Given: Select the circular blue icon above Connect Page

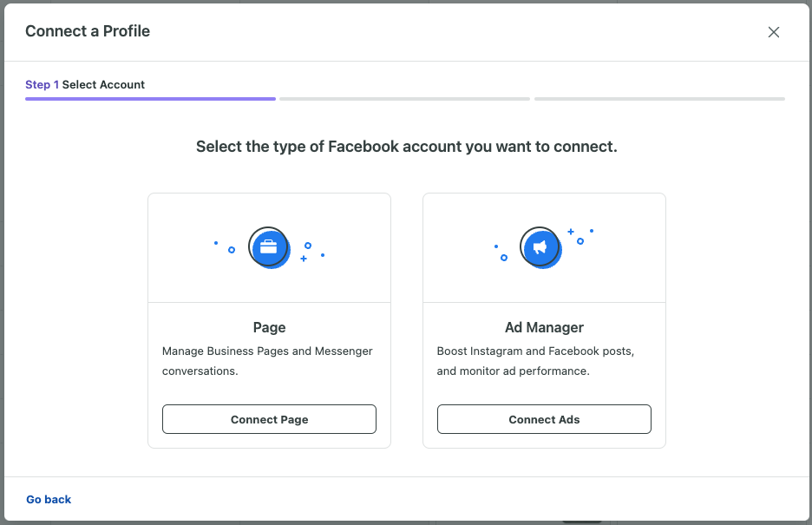Looking at the screenshot, I should [x=269, y=247].
